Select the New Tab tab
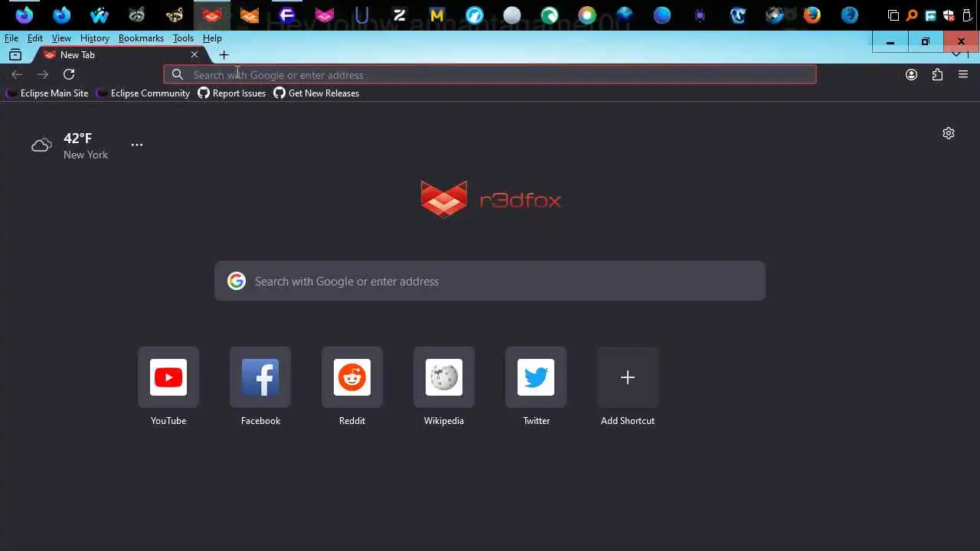This screenshot has width=980, height=551. click(x=121, y=54)
